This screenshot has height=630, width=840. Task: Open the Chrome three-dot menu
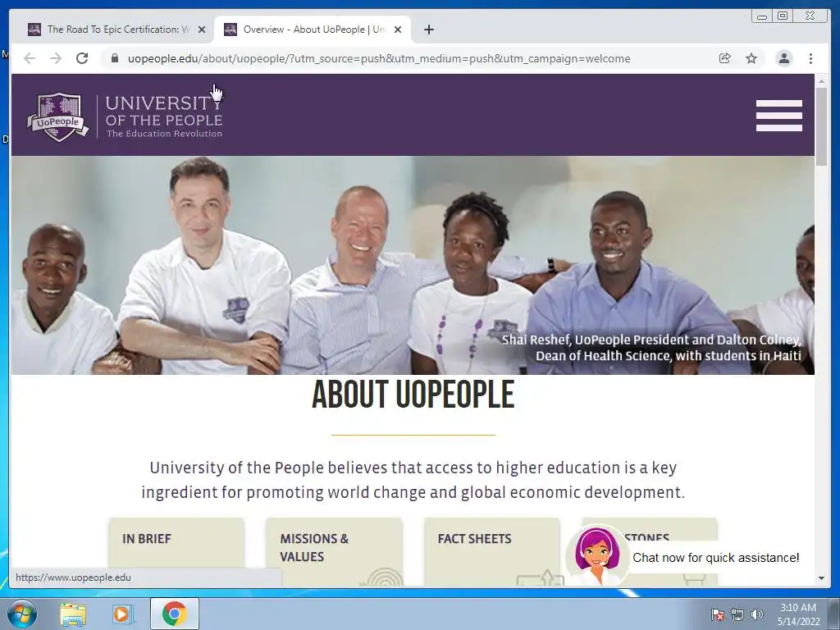pos(810,58)
